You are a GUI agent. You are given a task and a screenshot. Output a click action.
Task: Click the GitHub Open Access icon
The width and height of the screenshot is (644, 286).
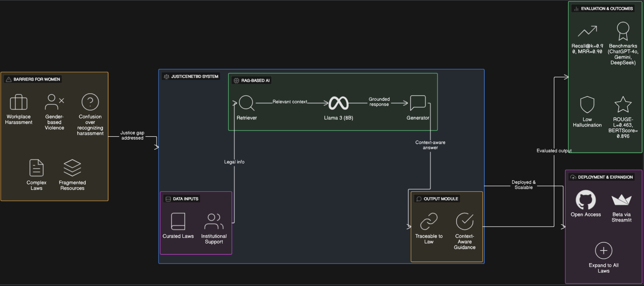point(586,200)
